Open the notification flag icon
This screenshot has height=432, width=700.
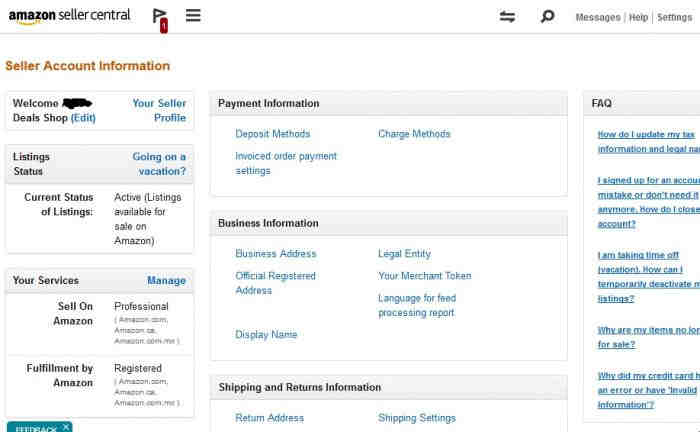pyautogui.click(x=160, y=20)
